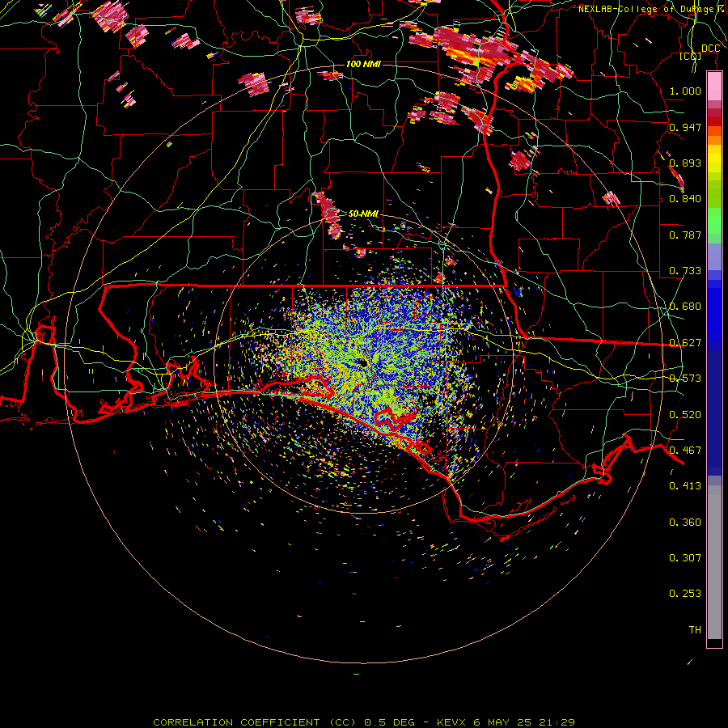Select the 0.253 scale value
Screen dimensions: 728x728
tap(685, 594)
